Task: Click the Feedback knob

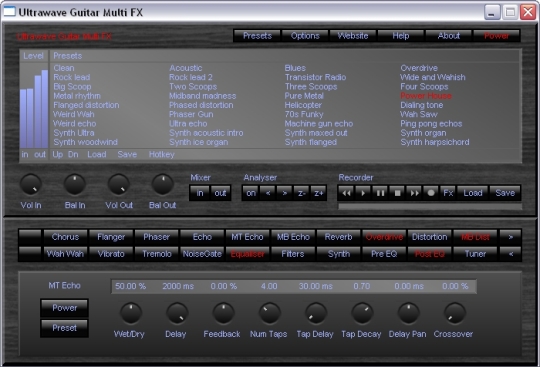Action: click(x=223, y=313)
